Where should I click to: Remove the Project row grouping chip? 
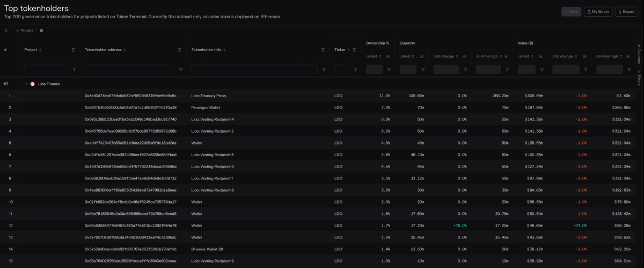click(x=41, y=31)
